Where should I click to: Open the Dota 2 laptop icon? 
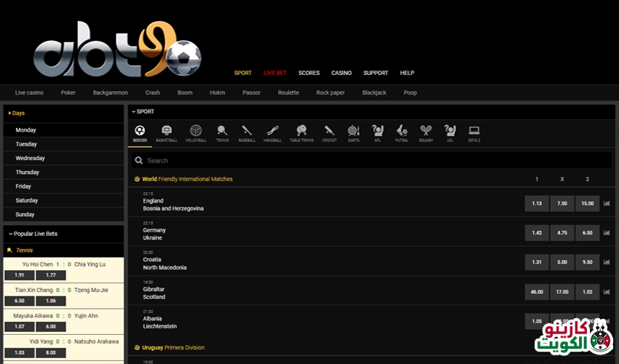click(x=474, y=132)
